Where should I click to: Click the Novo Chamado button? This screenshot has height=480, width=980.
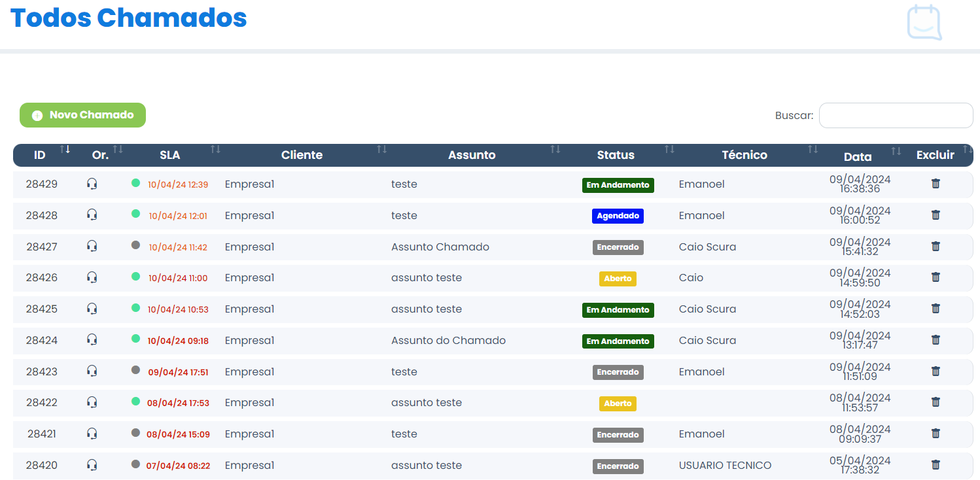click(82, 115)
